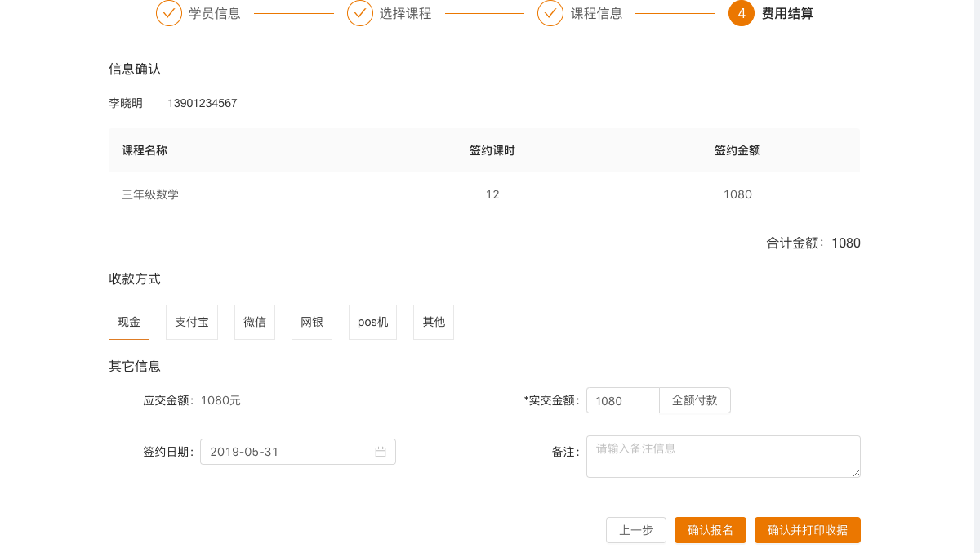Click the 课程信息 step checkmark icon

[x=550, y=13]
